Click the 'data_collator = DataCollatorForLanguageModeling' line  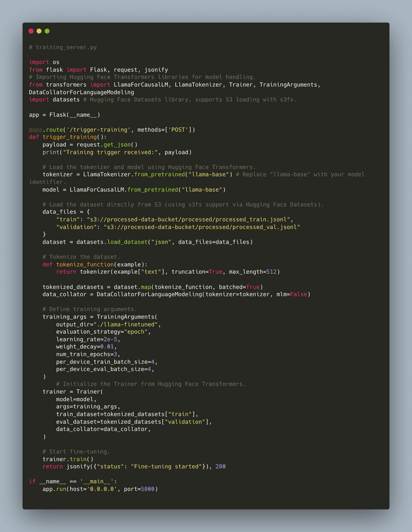177,295
